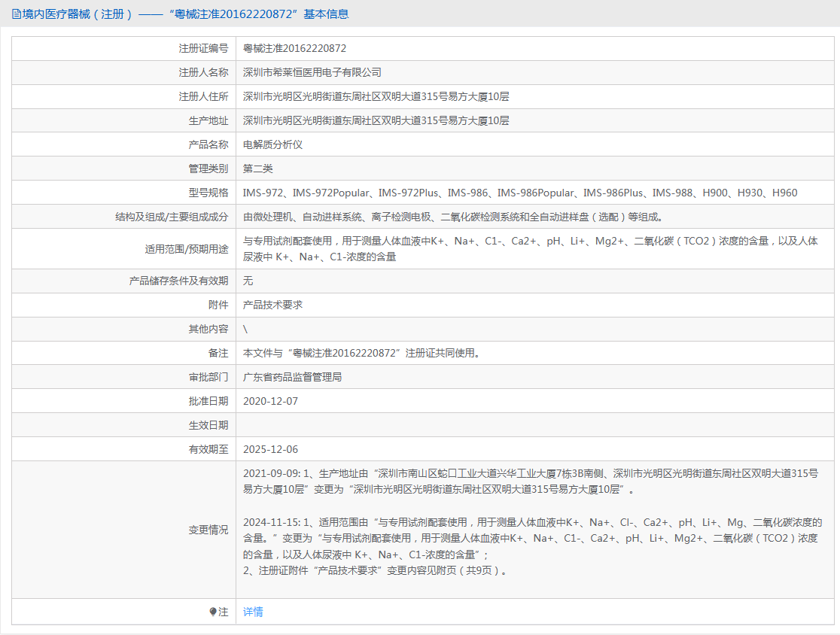Click the 其他内容 label

click(x=208, y=329)
